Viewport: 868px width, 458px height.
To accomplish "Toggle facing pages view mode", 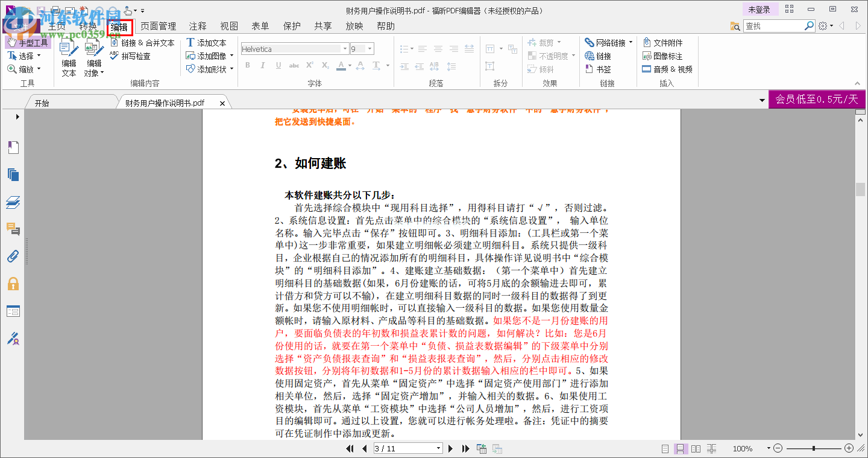I will coord(696,448).
